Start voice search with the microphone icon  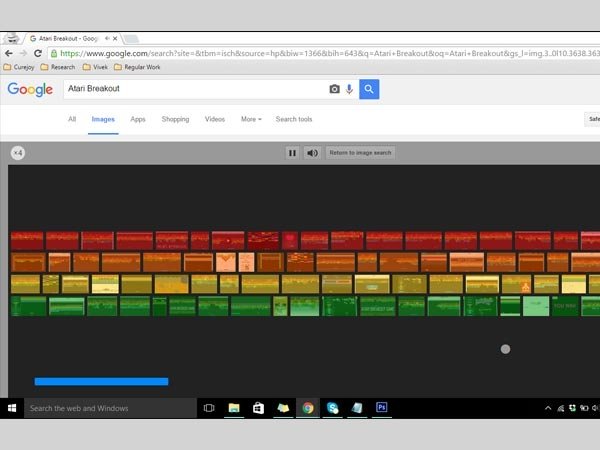pyautogui.click(x=349, y=89)
